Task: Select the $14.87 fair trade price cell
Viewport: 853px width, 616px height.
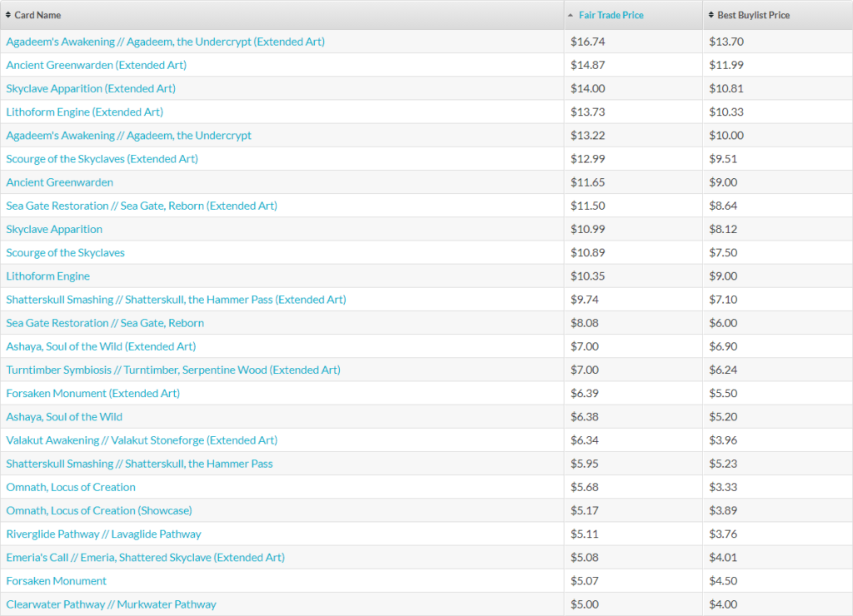Action: point(633,65)
